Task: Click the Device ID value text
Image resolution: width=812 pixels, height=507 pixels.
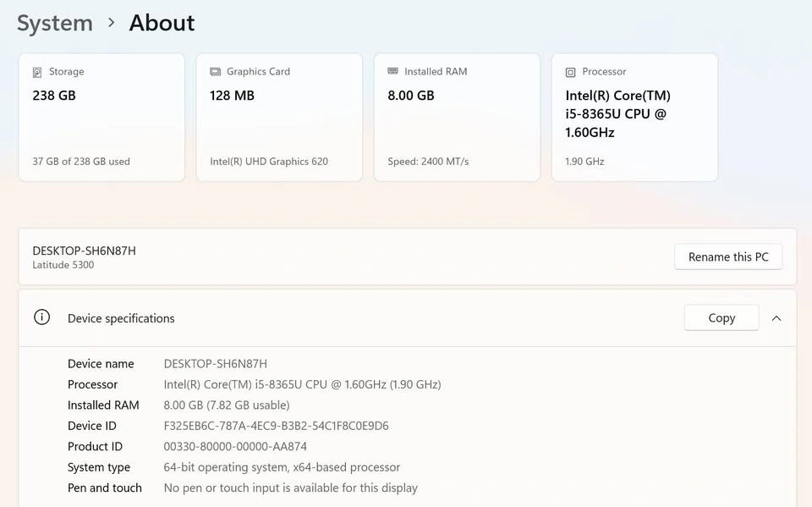Action: pyautogui.click(x=276, y=426)
